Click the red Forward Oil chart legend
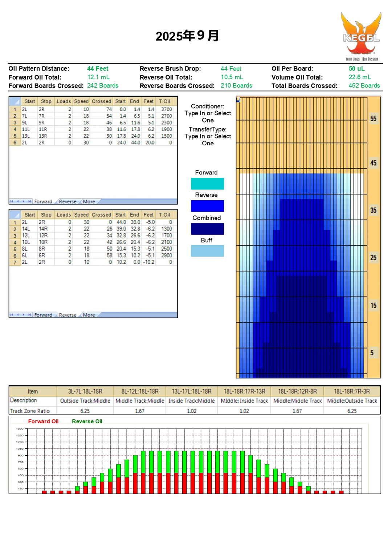This screenshot has height=536, width=392. pyautogui.click(x=43, y=421)
